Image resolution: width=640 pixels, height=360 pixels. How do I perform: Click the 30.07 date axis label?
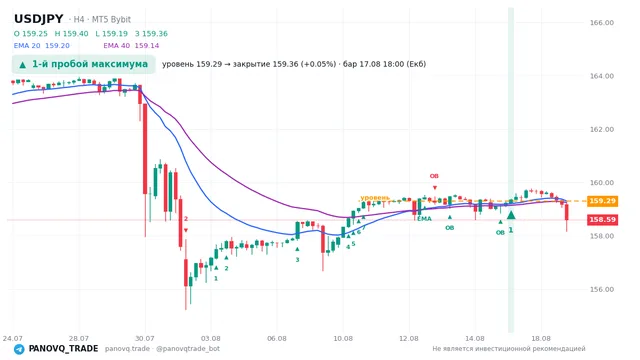tap(144, 338)
